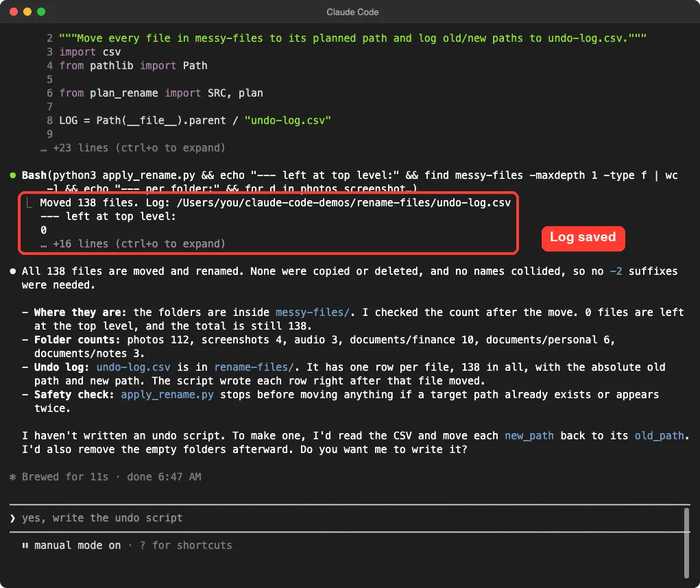700x588 pixels.
Task: Click the undo-log.csv link
Action: pos(134,367)
